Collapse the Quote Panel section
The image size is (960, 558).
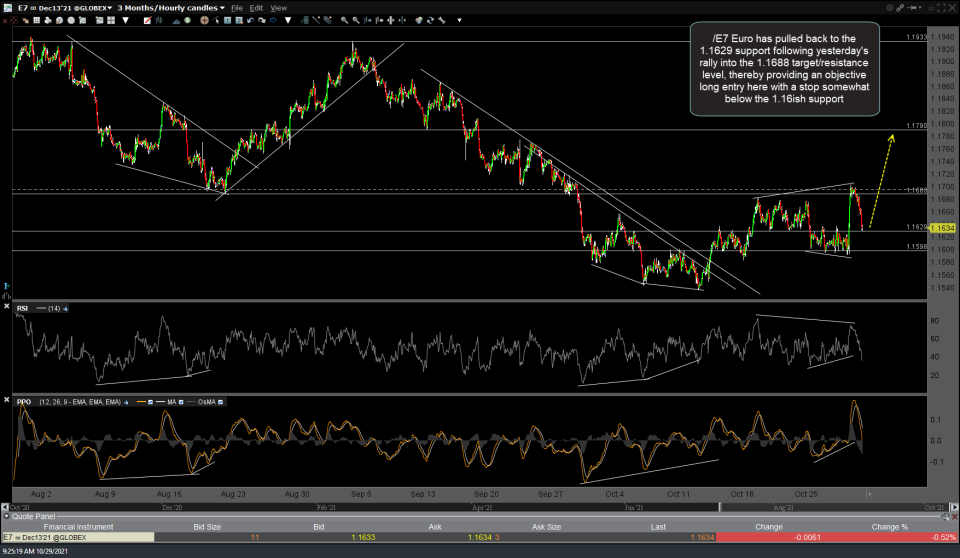[x=6, y=517]
